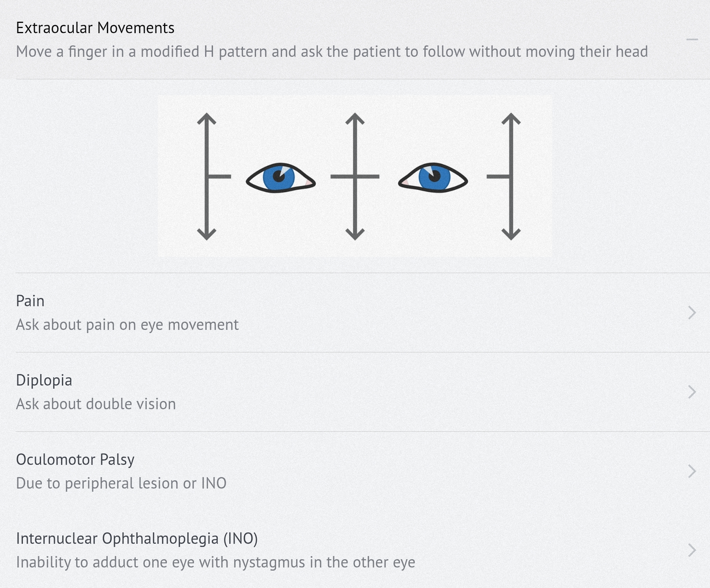Click "Due to peripheral lesion or INO" description
The image size is (710, 588).
tap(121, 483)
